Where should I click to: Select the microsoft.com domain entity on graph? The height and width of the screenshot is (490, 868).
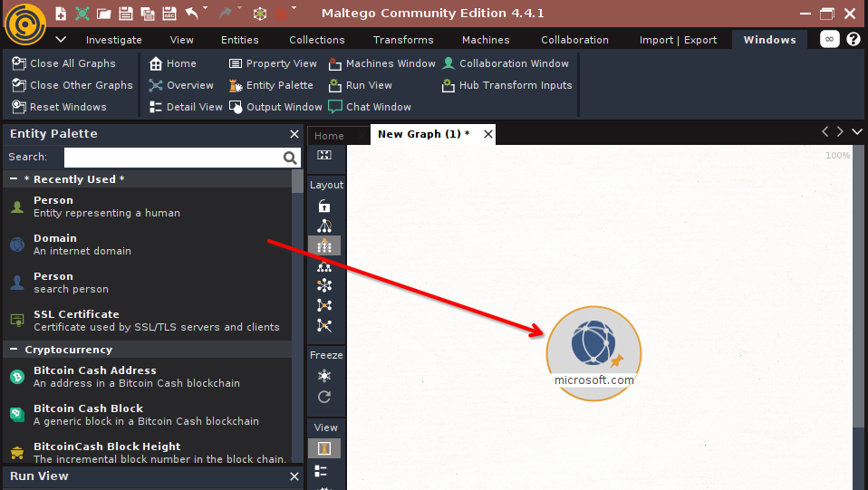pyautogui.click(x=594, y=353)
